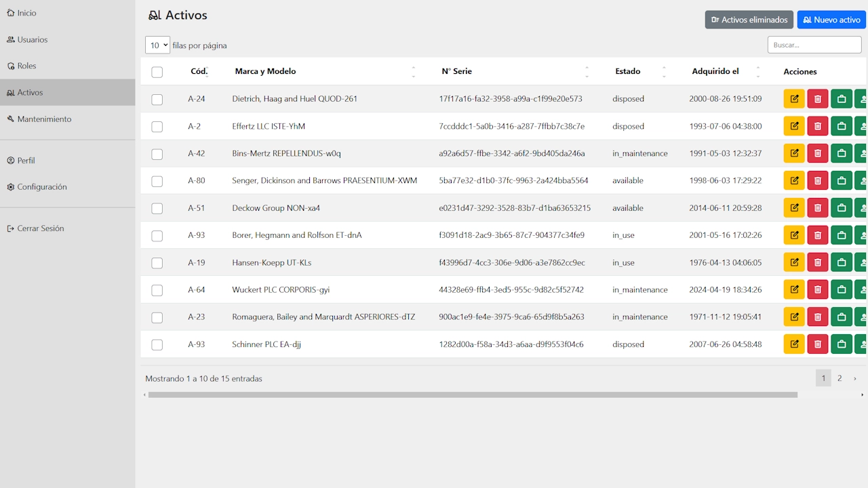Open the Activos eliminados list
This screenshot has width=868, height=488.
tap(749, 20)
